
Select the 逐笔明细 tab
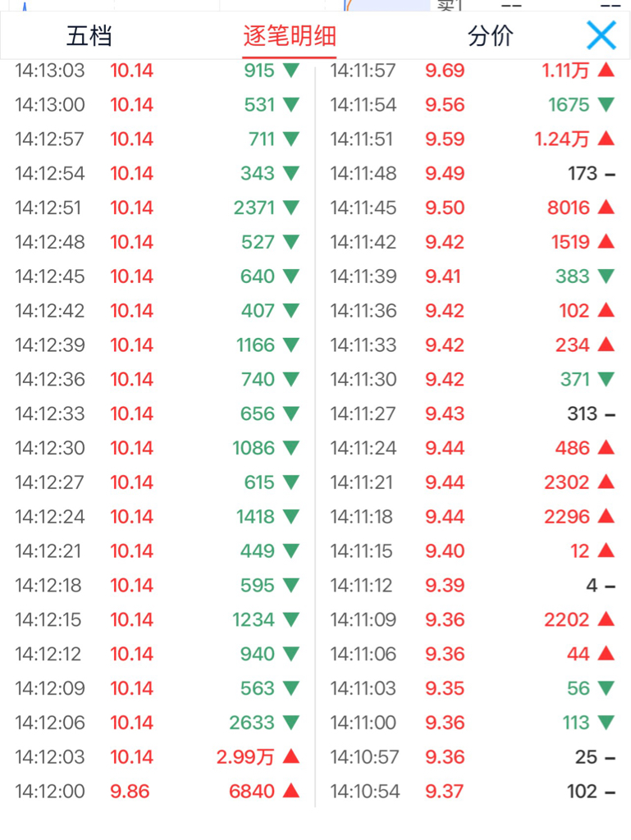click(290, 36)
